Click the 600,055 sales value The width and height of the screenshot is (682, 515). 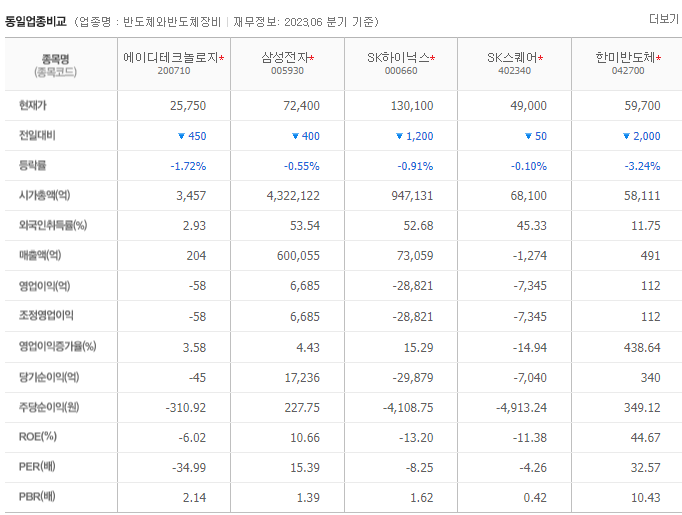pos(298,256)
